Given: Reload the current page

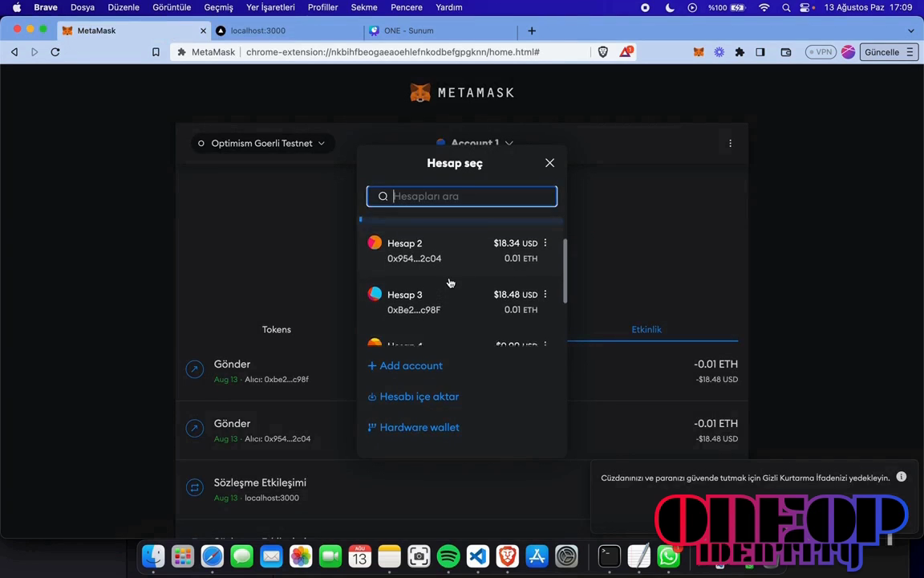Looking at the screenshot, I should (55, 52).
